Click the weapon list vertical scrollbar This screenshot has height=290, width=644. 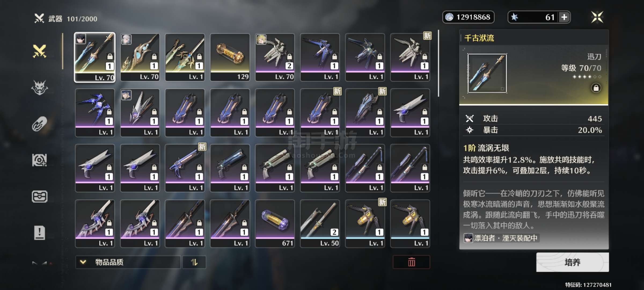438,63
